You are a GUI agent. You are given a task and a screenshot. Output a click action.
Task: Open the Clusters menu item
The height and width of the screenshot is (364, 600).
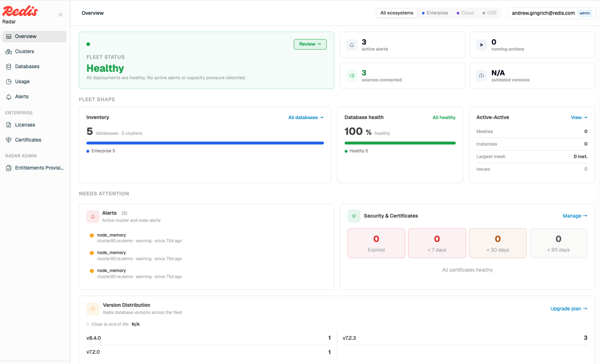34,52
